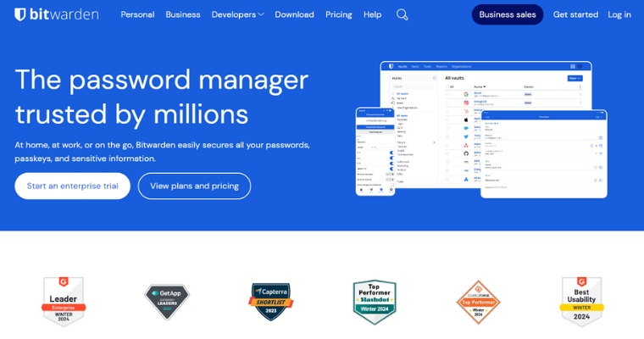The width and height of the screenshot is (644, 339).
Task: Click the Capterra Shortlist 2023 badge
Action: 271,302
